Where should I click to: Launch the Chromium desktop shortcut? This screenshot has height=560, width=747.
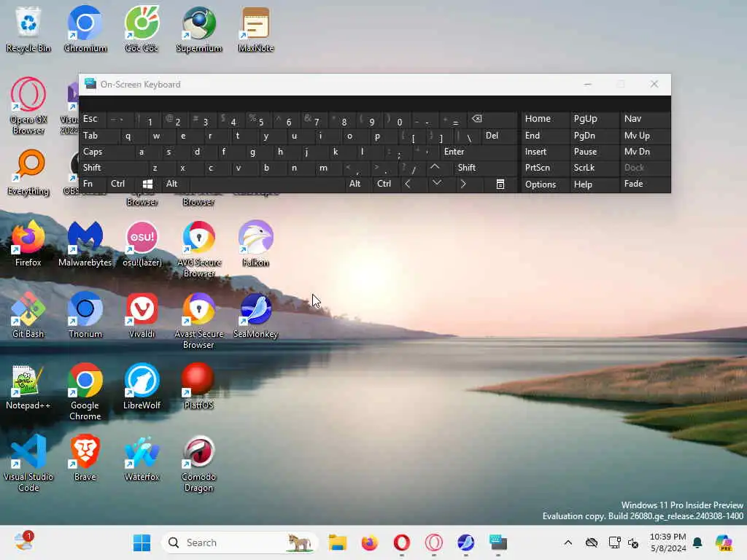click(85, 29)
